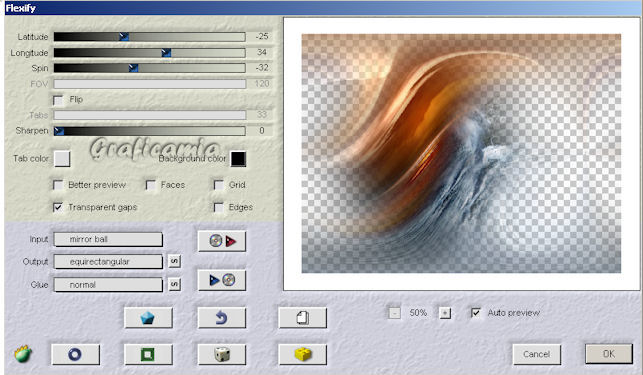This screenshot has height=375, width=643.
Task: Enable the Better preview checkbox
Action: [58, 185]
